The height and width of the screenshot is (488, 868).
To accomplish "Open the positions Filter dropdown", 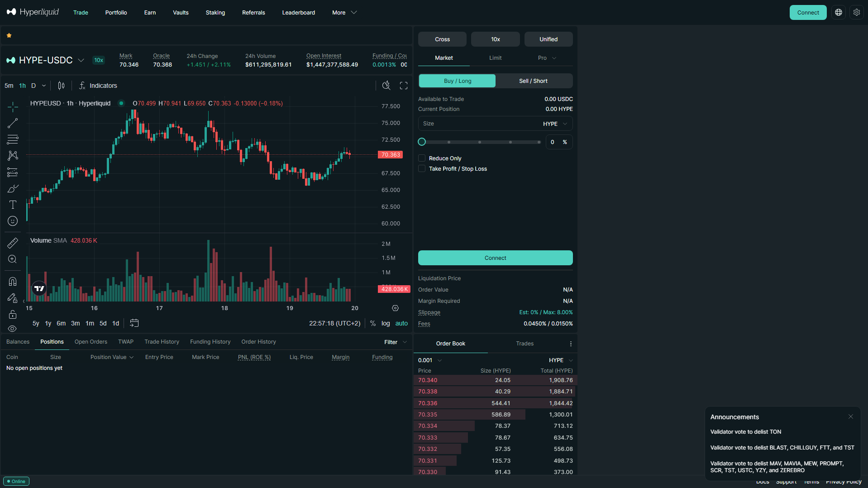I will (396, 342).
